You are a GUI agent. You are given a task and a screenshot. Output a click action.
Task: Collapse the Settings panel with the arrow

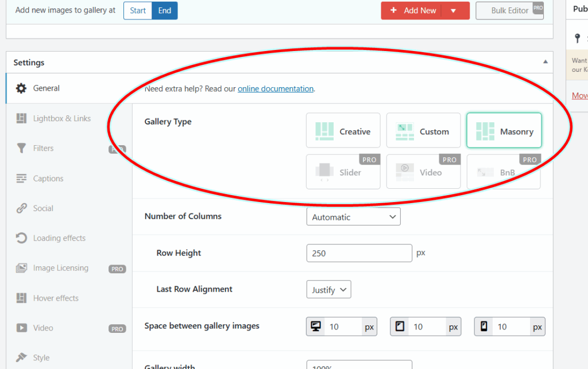pyautogui.click(x=545, y=62)
